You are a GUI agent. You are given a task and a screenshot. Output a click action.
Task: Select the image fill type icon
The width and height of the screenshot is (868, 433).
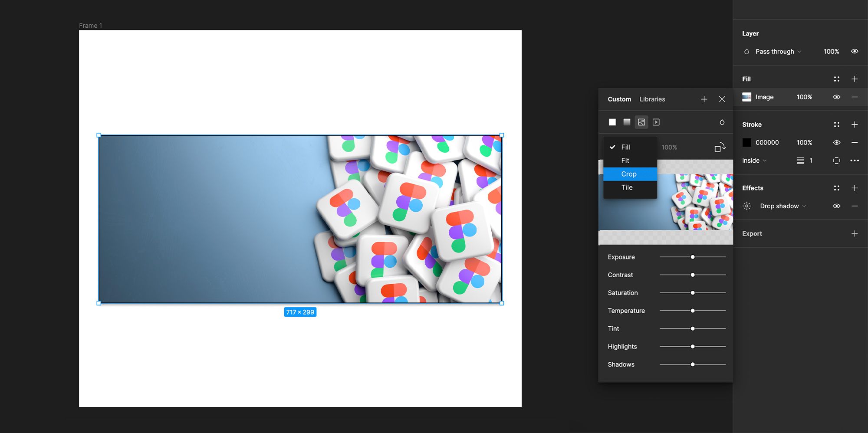click(641, 122)
